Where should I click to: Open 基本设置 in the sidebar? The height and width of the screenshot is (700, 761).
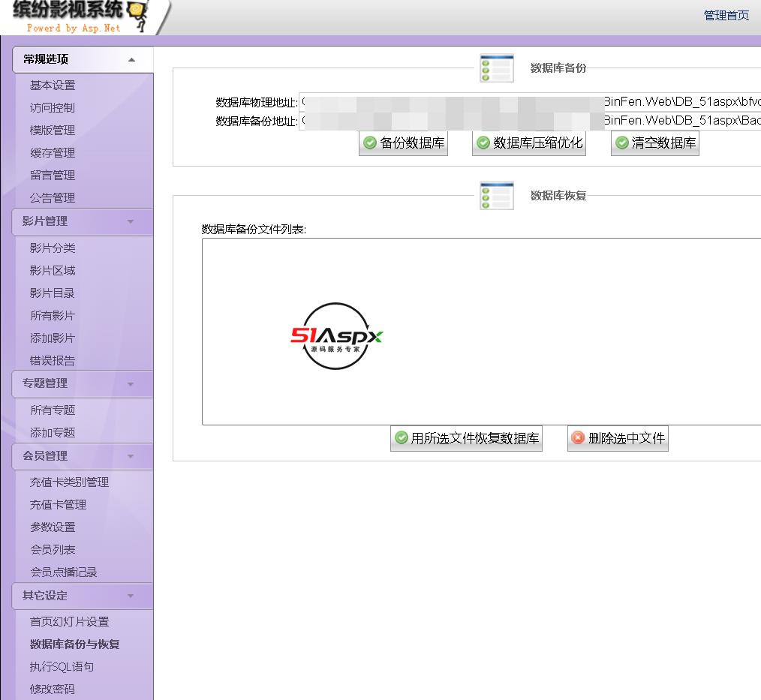click(53, 86)
